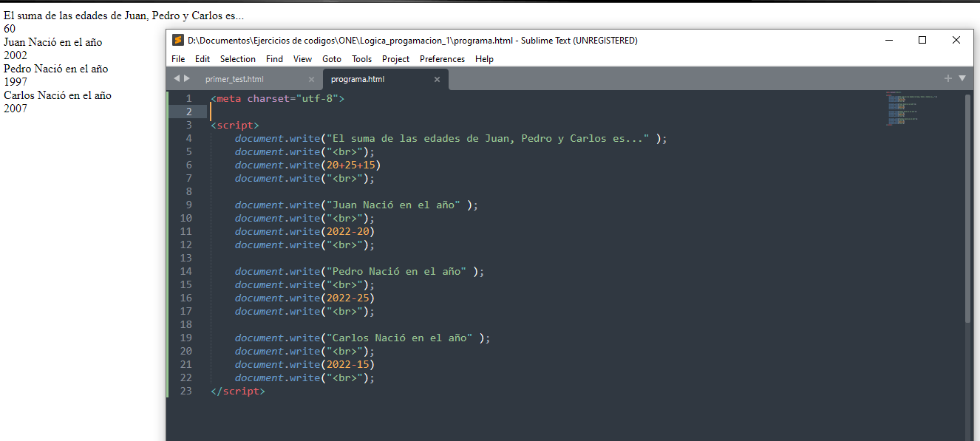
Task: Click line number 23 in gutter
Action: pyautogui.click(x=186, y=391)
